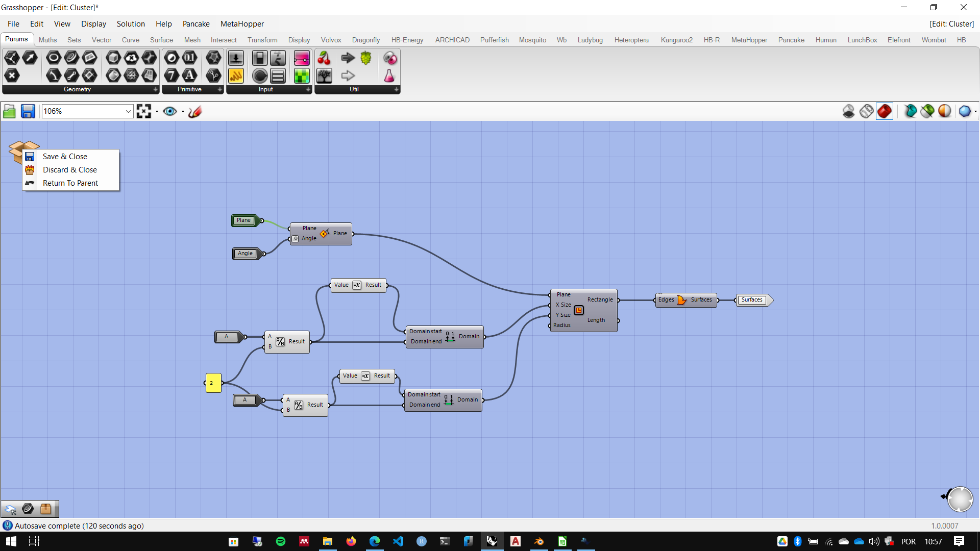Expand the Geometry panel group
This screenshot has width=980, height=551.
click(x=156, y=89)
